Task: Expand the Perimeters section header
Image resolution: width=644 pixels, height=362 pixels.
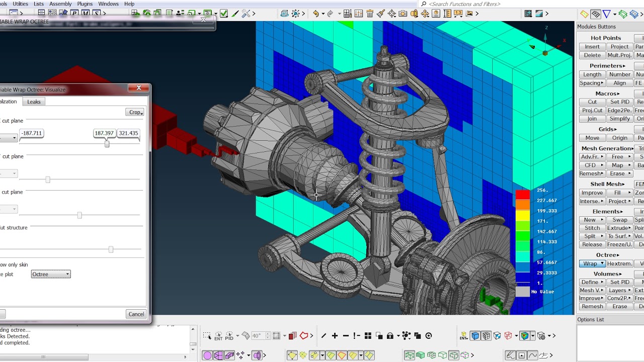Action: click(x=607, y=66)
